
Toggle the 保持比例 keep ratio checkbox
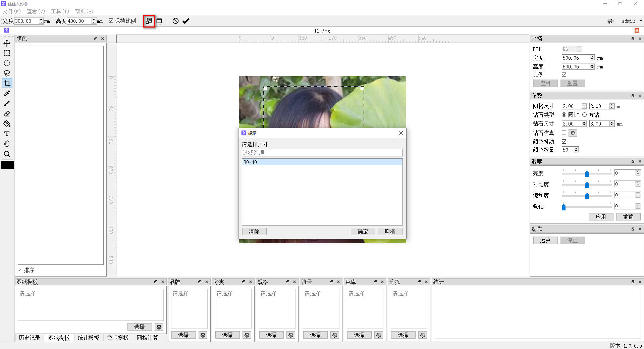[x=111, y=21]
